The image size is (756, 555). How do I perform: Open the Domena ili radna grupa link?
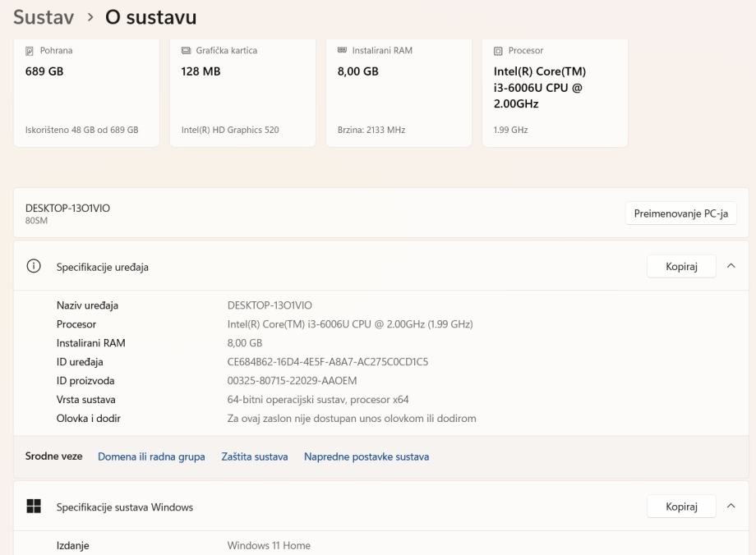[x=151, y=456]
